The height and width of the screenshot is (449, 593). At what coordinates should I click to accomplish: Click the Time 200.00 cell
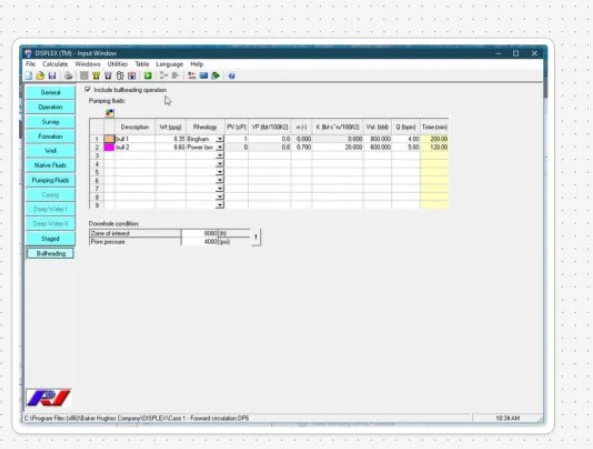(434, 139)
